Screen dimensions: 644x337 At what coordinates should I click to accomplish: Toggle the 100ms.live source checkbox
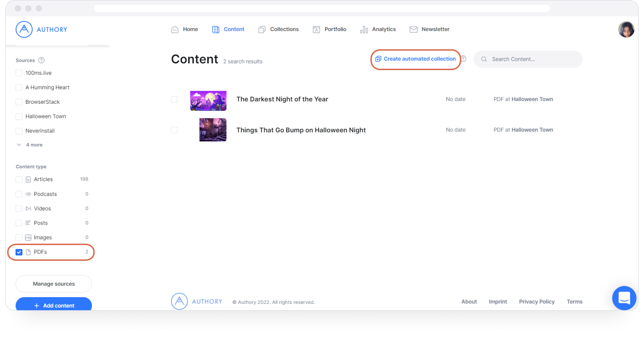pos(19,73)
